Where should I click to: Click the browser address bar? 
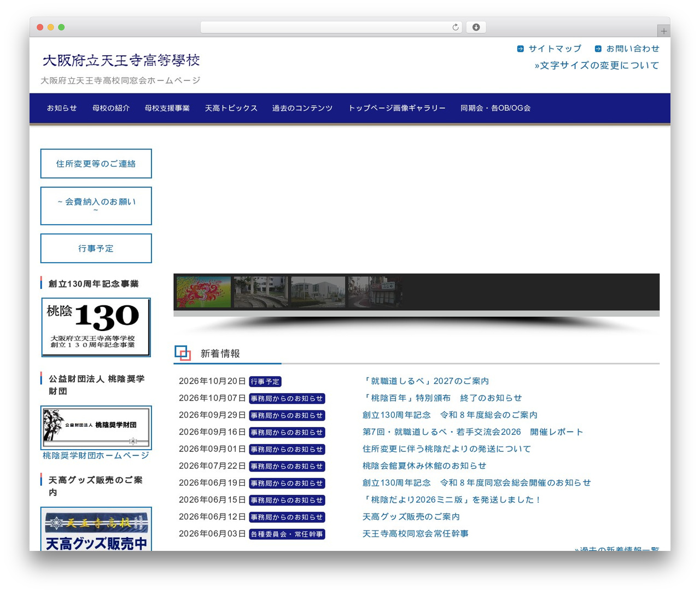tap(331, 27)
